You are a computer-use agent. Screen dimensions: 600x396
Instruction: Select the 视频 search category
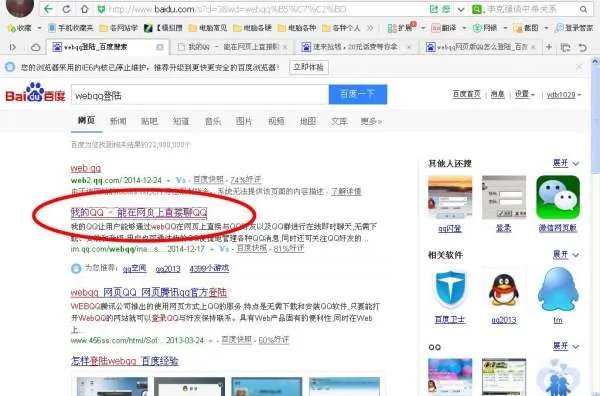point(276,121)
